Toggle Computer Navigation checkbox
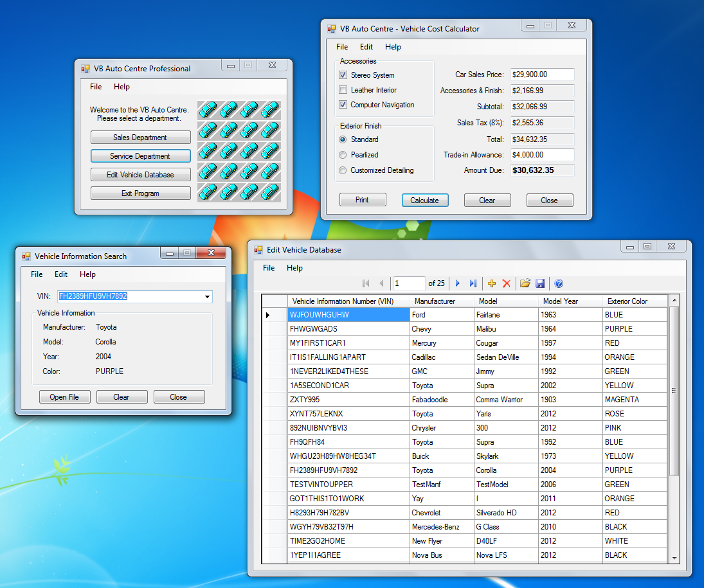704x588 pixels. point(343,105)
